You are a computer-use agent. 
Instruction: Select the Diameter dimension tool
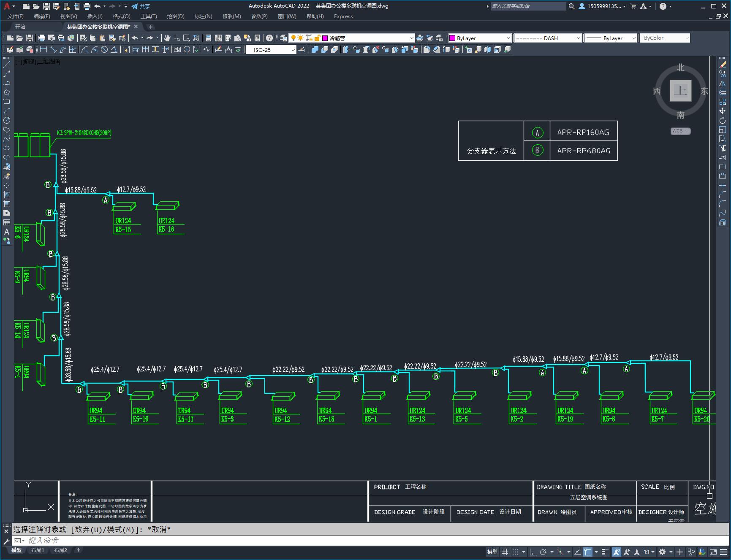point(104,50)
